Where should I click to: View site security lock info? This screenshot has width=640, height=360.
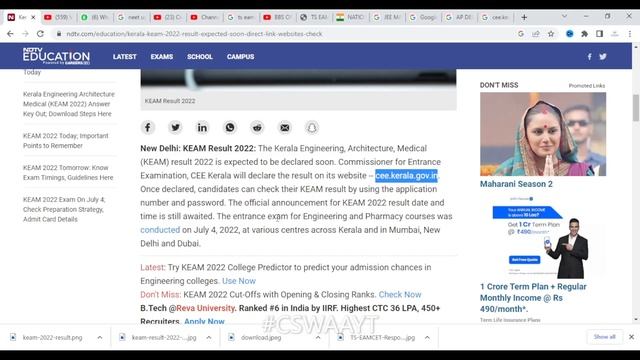(x=59, y=34)
